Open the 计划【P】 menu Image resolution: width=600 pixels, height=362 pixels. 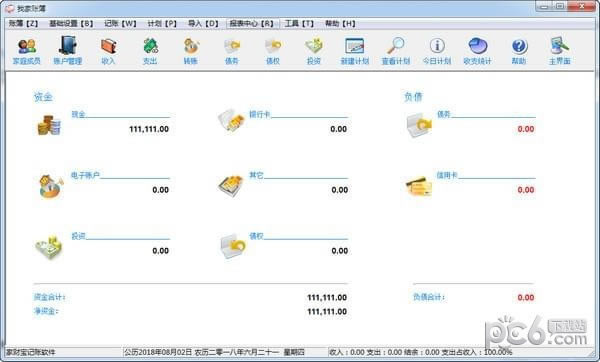click(x=162, y=24)
